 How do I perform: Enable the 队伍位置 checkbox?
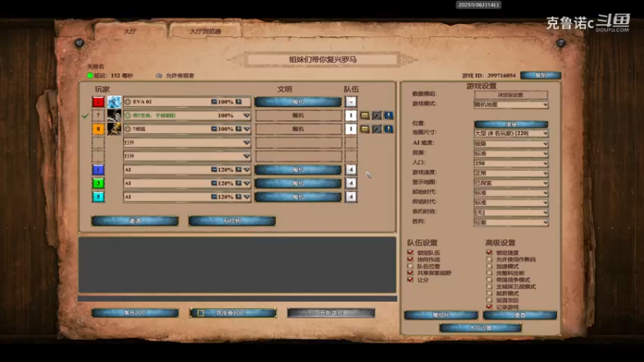(x=411, y=266)
